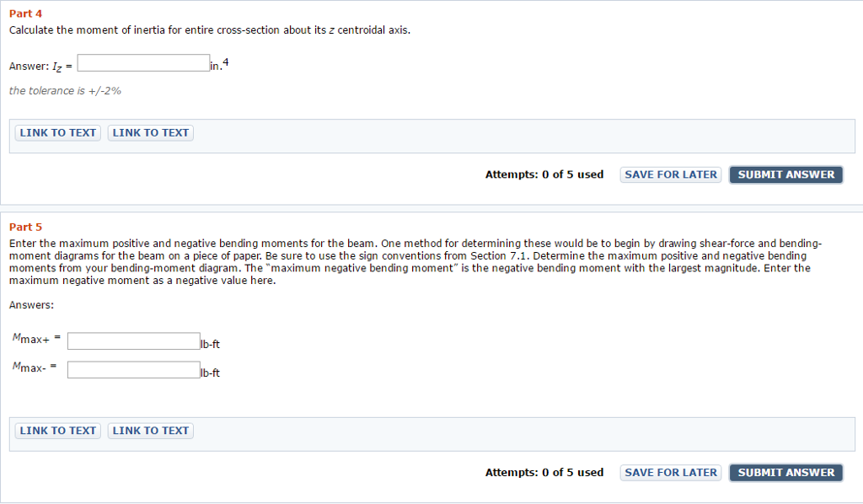Open the second LINK TO TEXT in Part 4
This screenshot has height=504, width=863.
tap(150, 132)
